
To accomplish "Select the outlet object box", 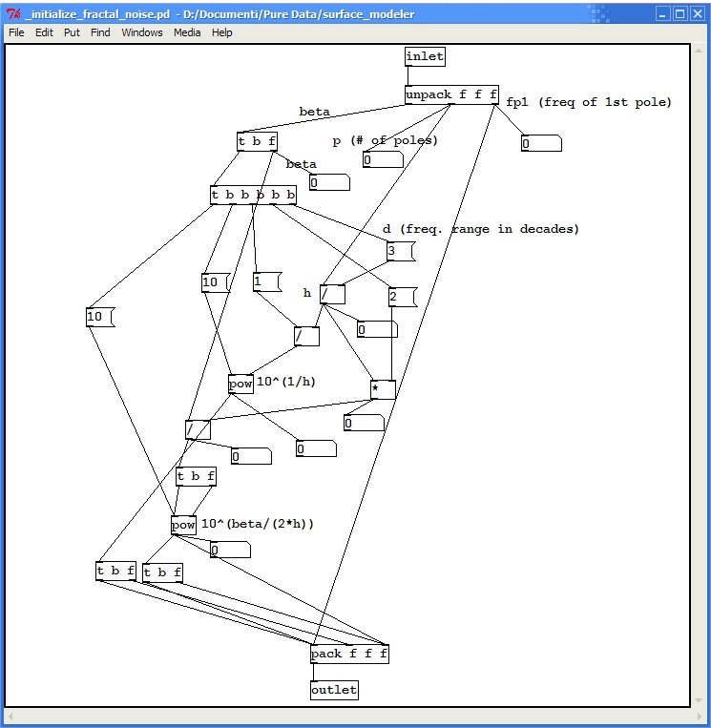I will click(334, 690).
